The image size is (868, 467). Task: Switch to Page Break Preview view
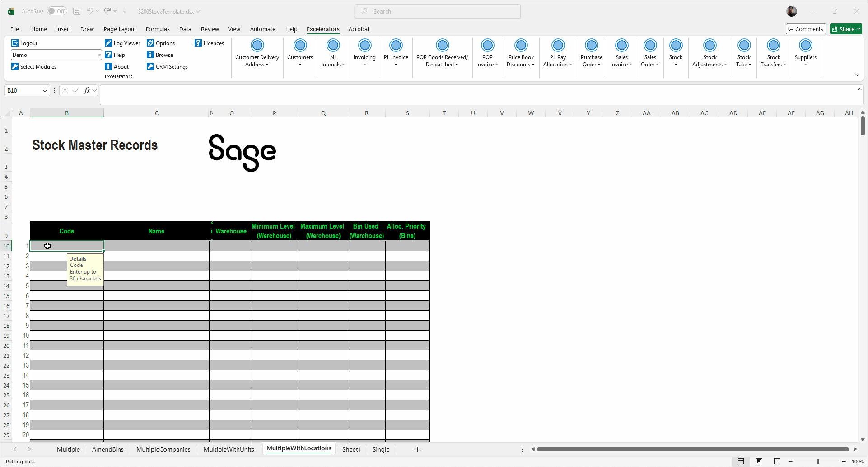click(x=777, y=462)
